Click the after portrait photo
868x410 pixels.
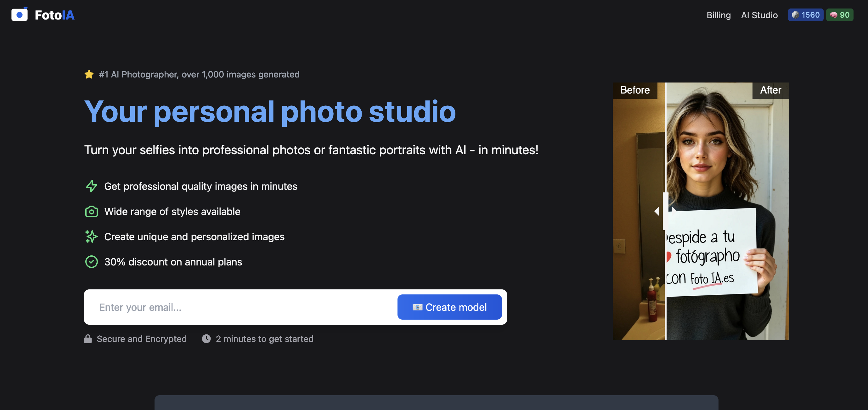click(x=728, y=211)
